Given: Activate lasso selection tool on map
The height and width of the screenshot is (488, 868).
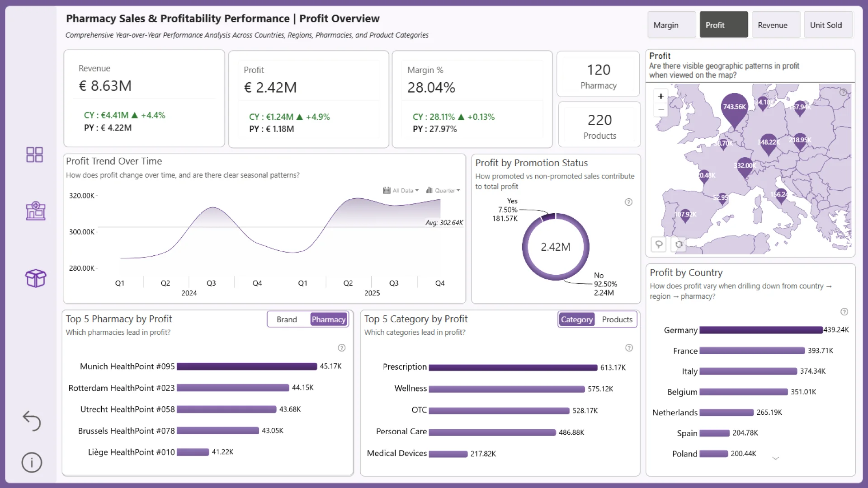Looking at the screenshot, I should pyautogui.click(x=659, y=244).
